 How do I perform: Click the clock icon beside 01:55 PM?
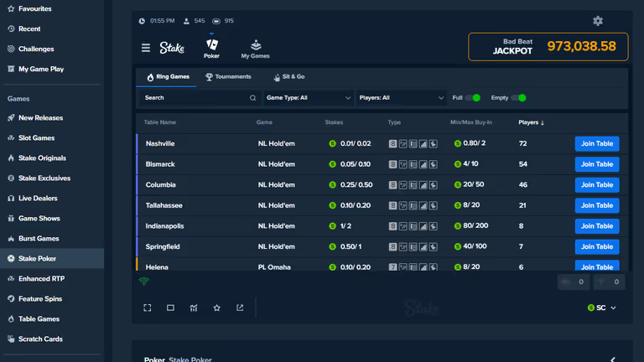coord(142,21)
